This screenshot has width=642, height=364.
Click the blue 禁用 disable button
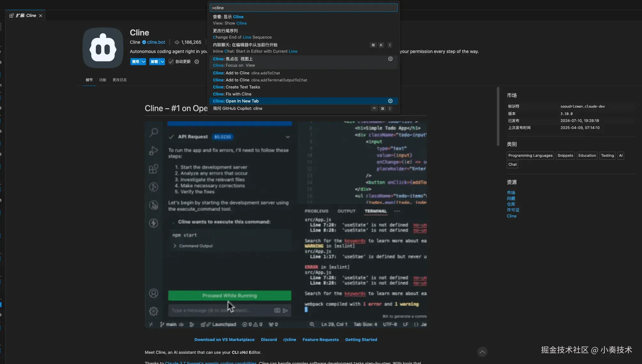[135, 62]
